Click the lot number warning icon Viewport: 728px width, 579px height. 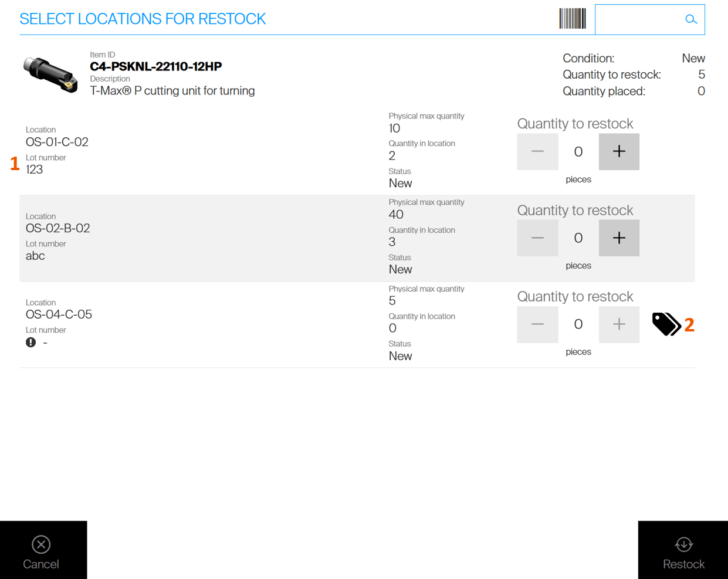tap(31, 343)
